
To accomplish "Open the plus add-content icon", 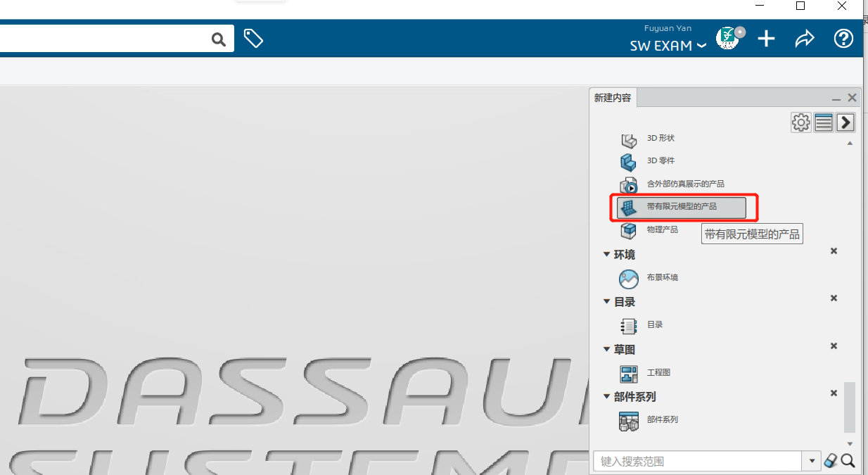I will pyautogui.click(x=766, y=39).
